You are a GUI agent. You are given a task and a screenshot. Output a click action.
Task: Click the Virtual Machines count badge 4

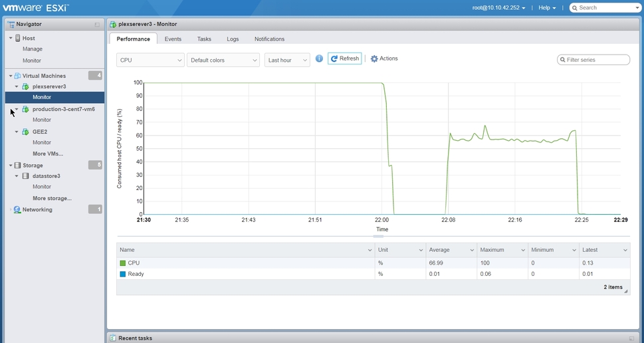tap(95, 75)
